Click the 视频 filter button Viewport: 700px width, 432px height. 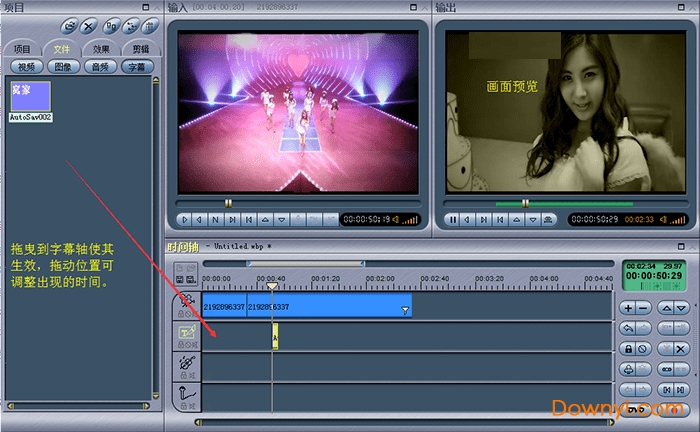(x=25, y=66)
